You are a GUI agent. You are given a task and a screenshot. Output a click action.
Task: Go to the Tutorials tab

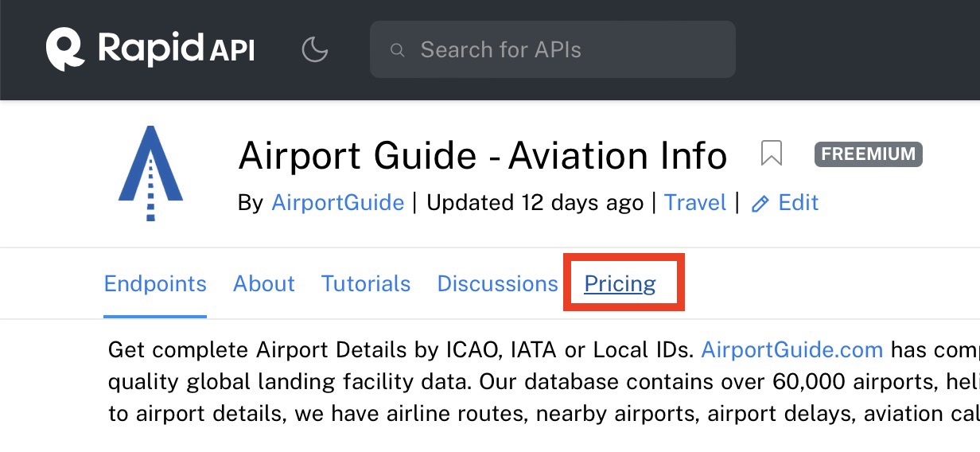(366, 284)
